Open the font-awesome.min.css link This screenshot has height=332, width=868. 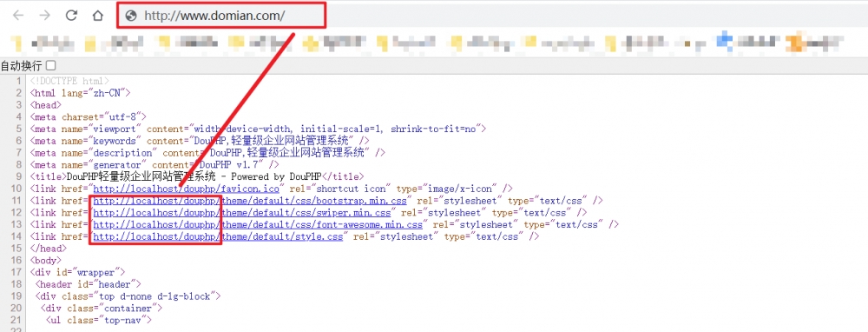tap(258, 224)
